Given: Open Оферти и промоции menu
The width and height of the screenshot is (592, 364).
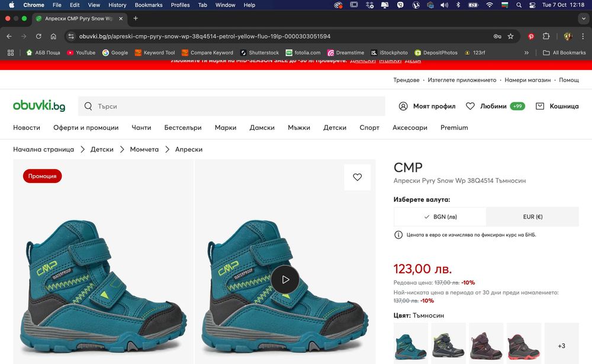Looking at the screenshot, I should click(x=86, y=128).
